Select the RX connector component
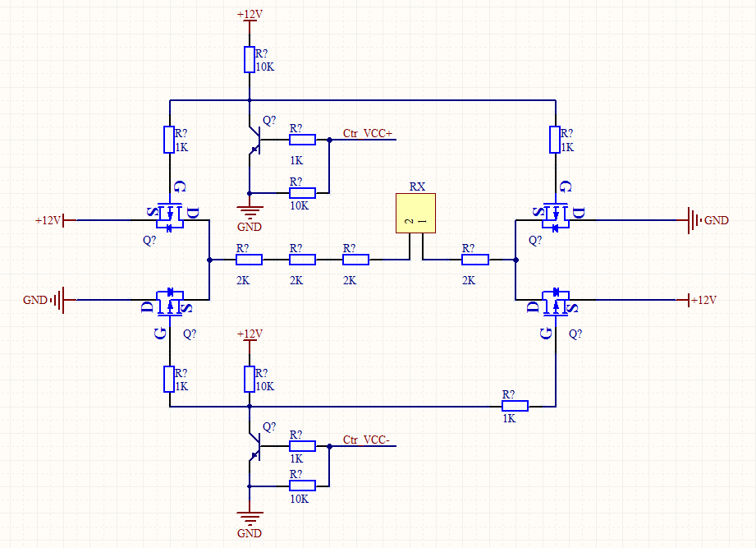 pyautogui.click(x=415, y=214)
